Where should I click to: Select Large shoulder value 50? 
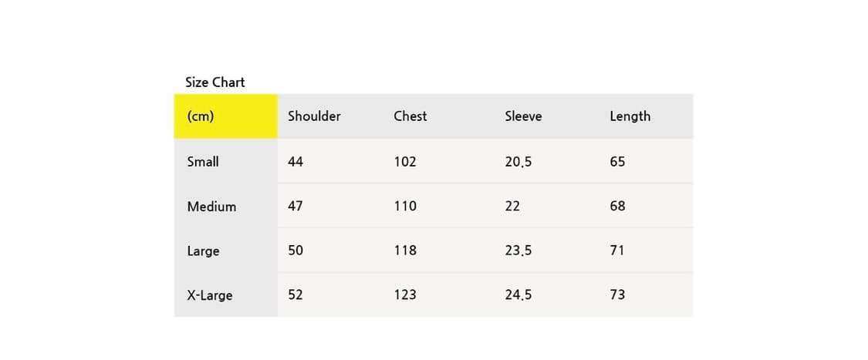(x=296, y=251)
